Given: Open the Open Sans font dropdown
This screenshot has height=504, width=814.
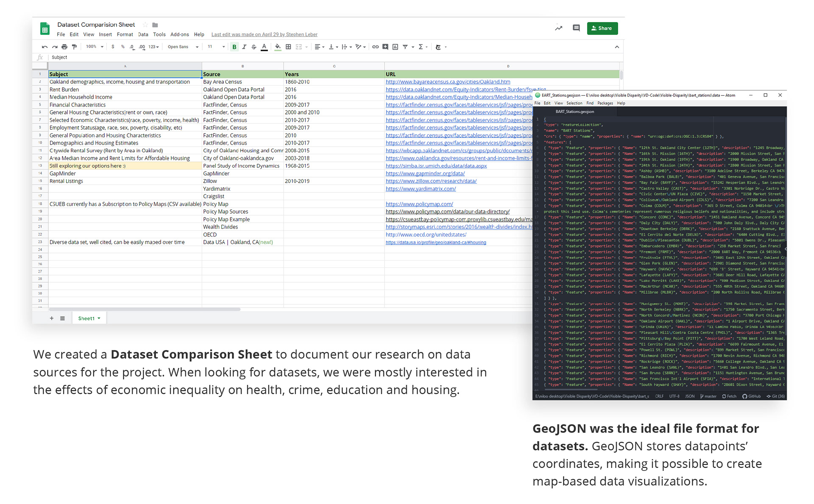Looking at the screenshot, I should (x=183, y=47).
